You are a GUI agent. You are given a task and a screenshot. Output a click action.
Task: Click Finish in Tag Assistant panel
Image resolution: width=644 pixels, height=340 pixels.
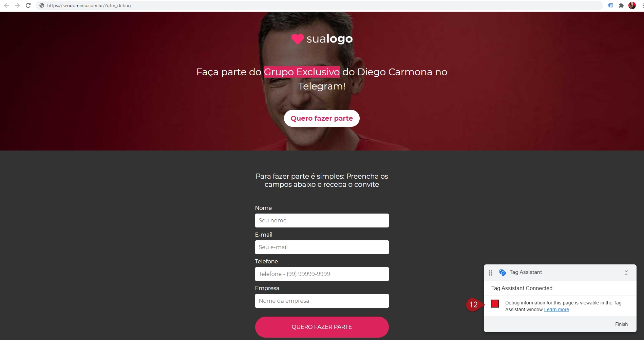pyautogui.click(x=621, y=324)
